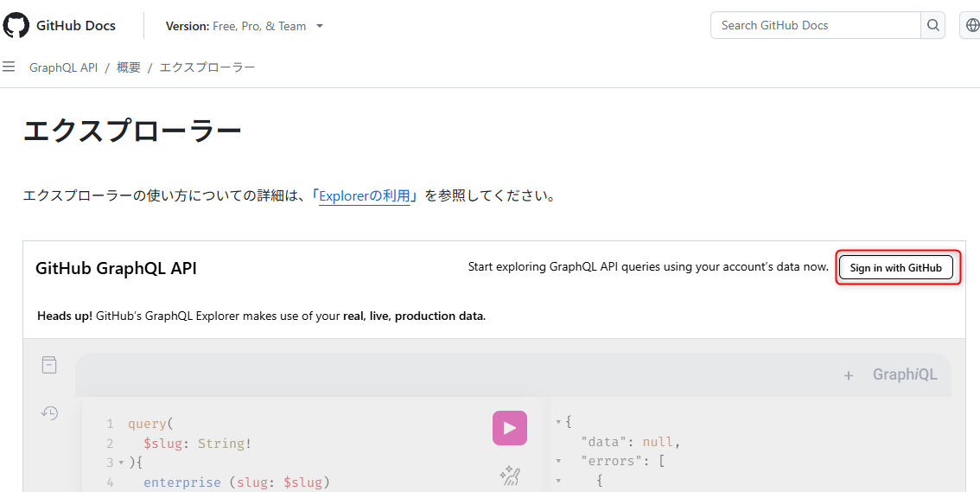This screenshot has width=980, height=492.
Task: Collapse the first errors object entry
Action: tap(558, 482)
